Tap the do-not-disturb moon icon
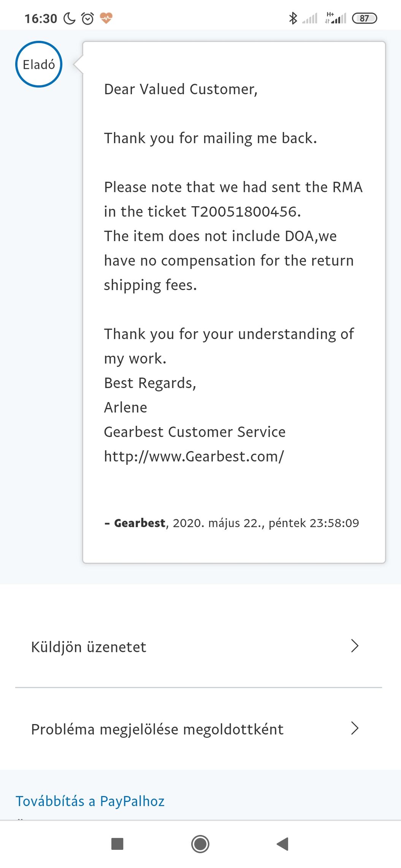This screenshot has width=401, height=868. pos(69,18)
